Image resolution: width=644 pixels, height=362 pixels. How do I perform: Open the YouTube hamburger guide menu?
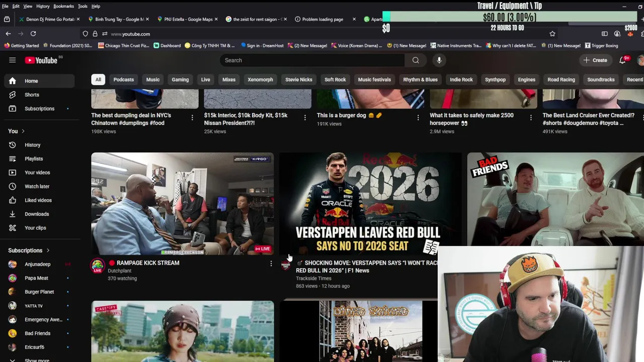(12, 60)
